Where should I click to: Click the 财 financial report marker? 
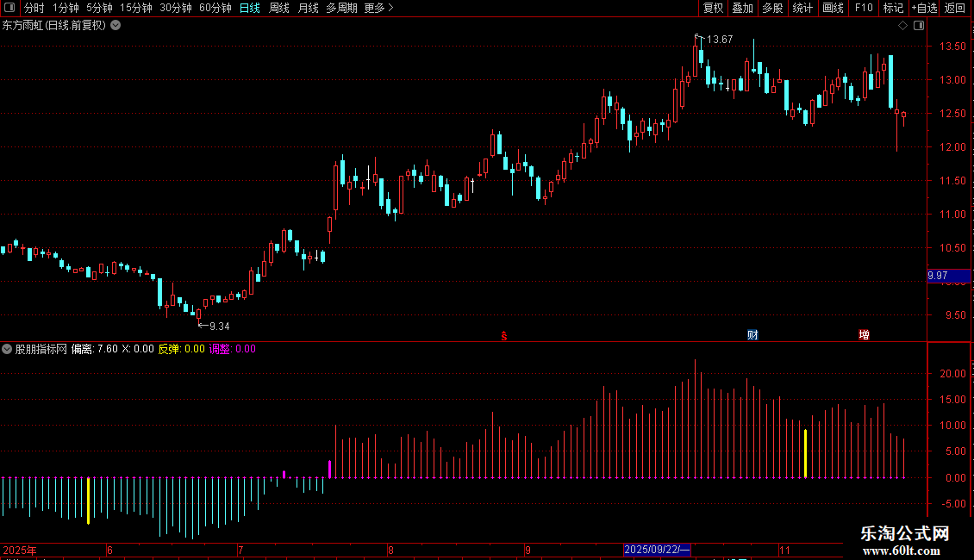click(x=752, y=335)
